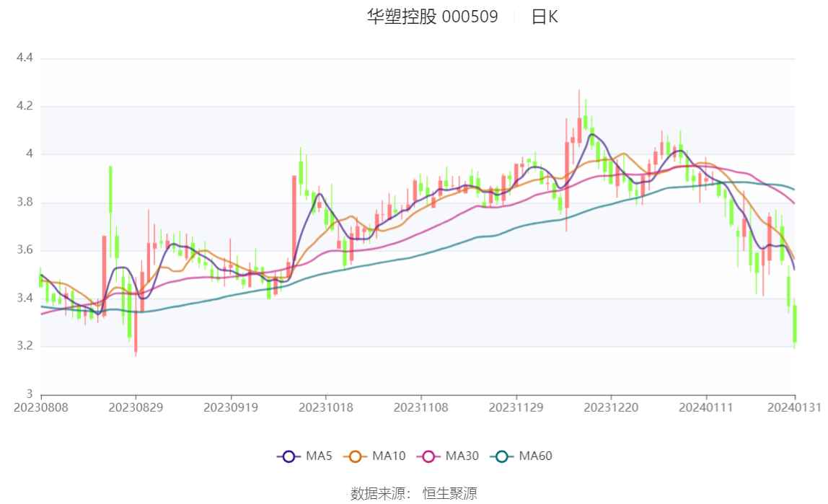
Task: Click x-axis date label 20240131
Action: 794,408
